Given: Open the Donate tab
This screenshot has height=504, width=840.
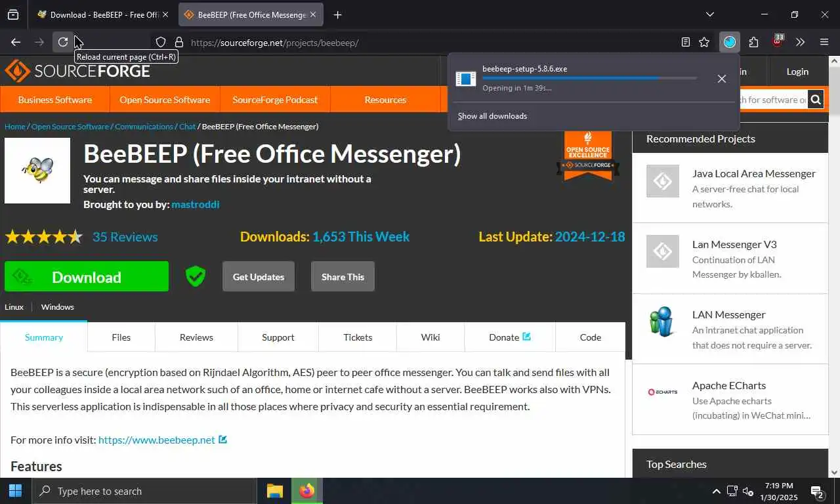Looking at the screenshot, I should pyautogui.click(x=509, y=337).
